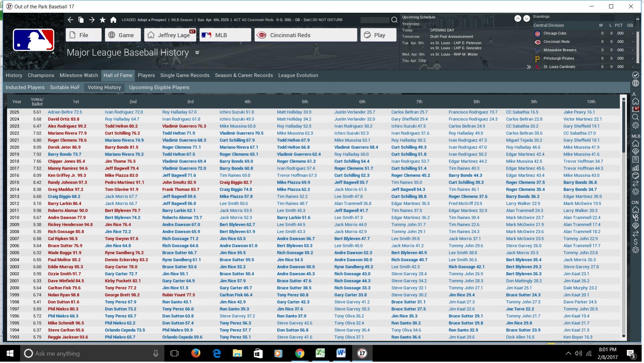This screenshot has height=363, width=644.
Task: Click the globe icon in the right sidebar
Action: (x=635, y=83)
